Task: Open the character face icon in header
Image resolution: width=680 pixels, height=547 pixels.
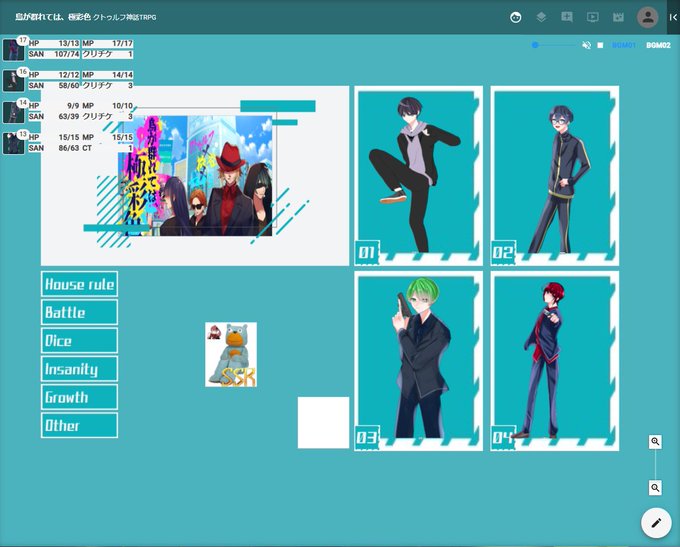Action: (x=516, y=17)
